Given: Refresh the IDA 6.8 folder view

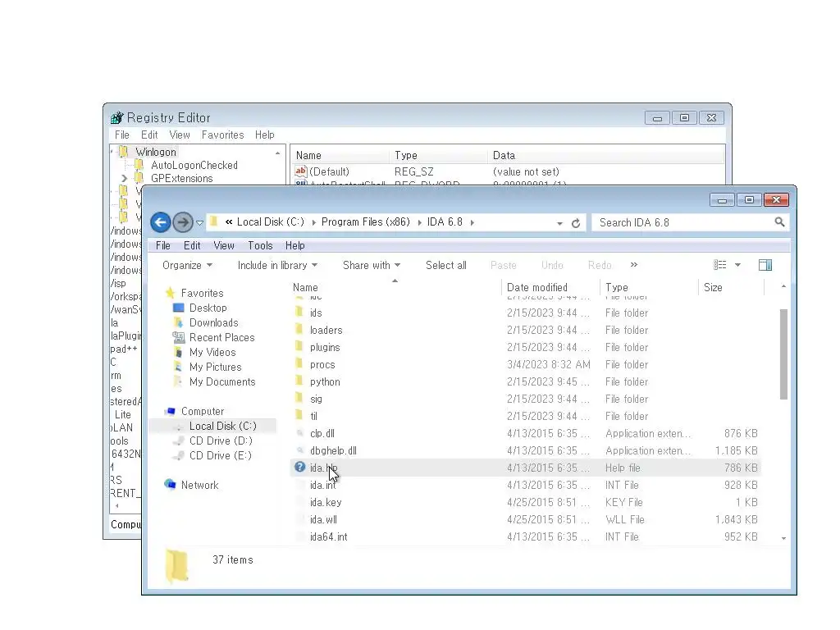Looking at the screenshot, I should click(x=576, y=223).
